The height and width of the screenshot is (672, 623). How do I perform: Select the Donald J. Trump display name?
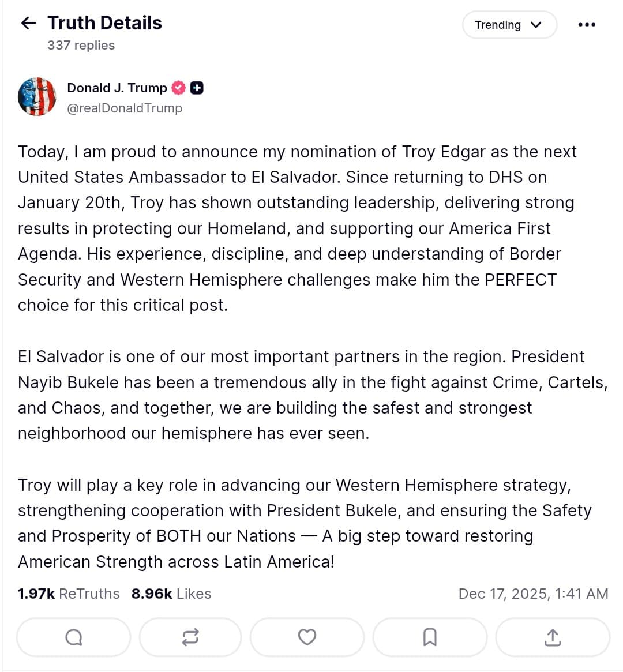pyautogui.click(x=117, y=88)
